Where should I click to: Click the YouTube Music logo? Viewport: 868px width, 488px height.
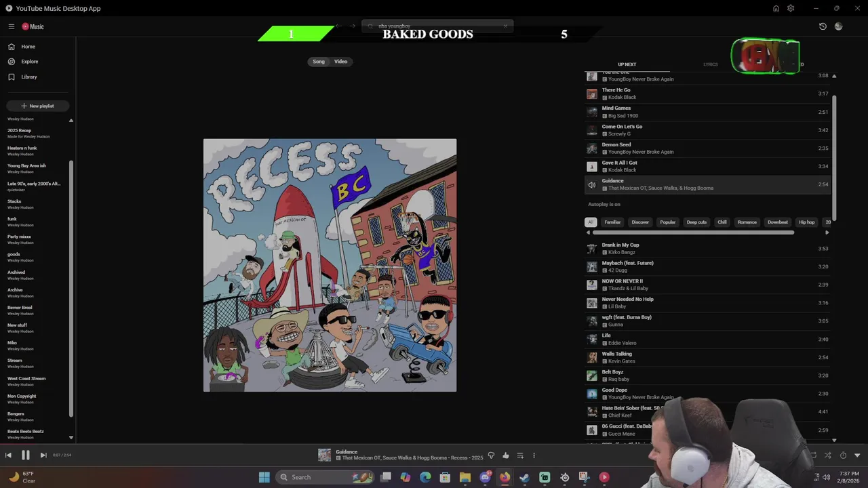pos(33,26)
